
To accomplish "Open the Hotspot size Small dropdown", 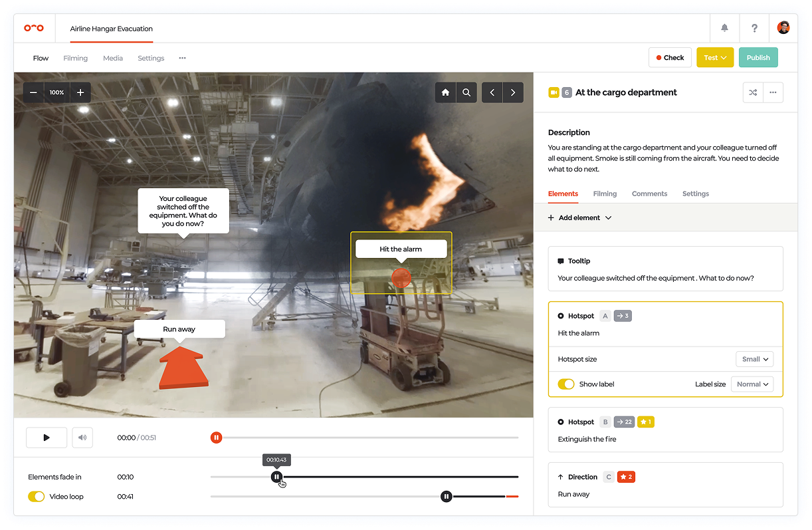I will click(755, 359).
